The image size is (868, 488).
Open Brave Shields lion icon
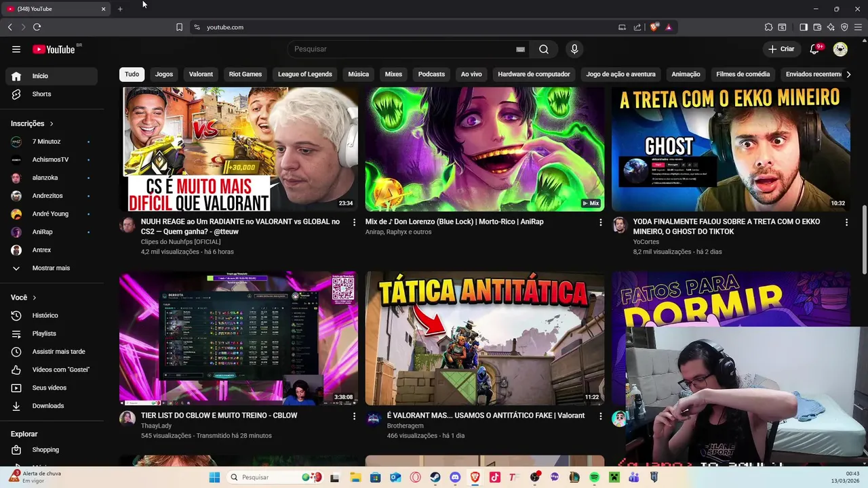point(654,27)
